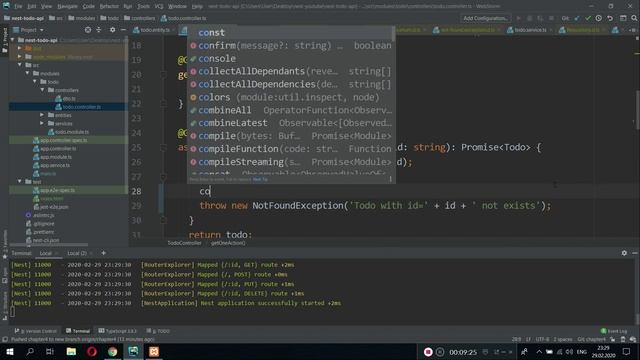This screenshot has height=360, width=640.
Task: Choose 'combineLatest' completion suggestion
Action: pyautogui.click(x=291, y=123)
